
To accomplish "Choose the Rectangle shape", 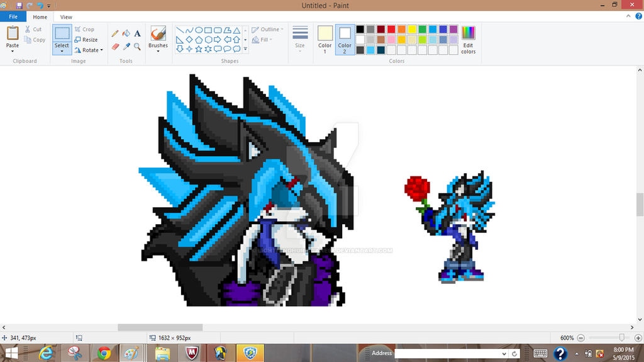I will 208,30.
